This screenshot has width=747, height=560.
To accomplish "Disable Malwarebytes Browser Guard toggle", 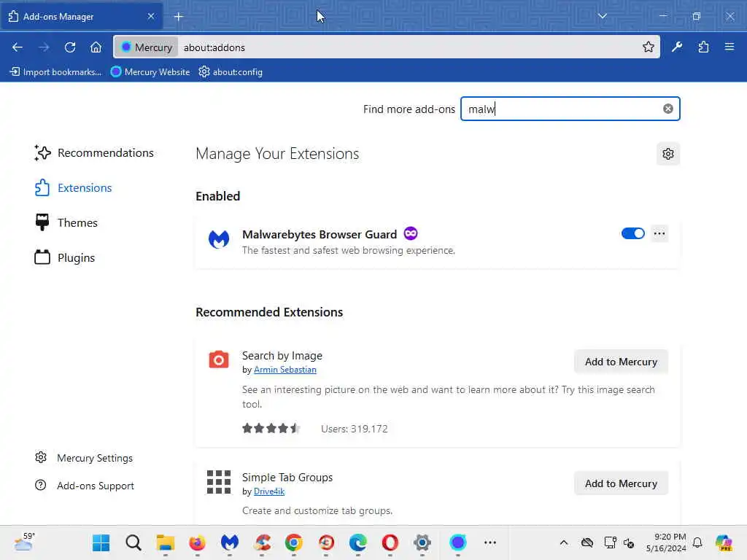I will click(632, 233).
